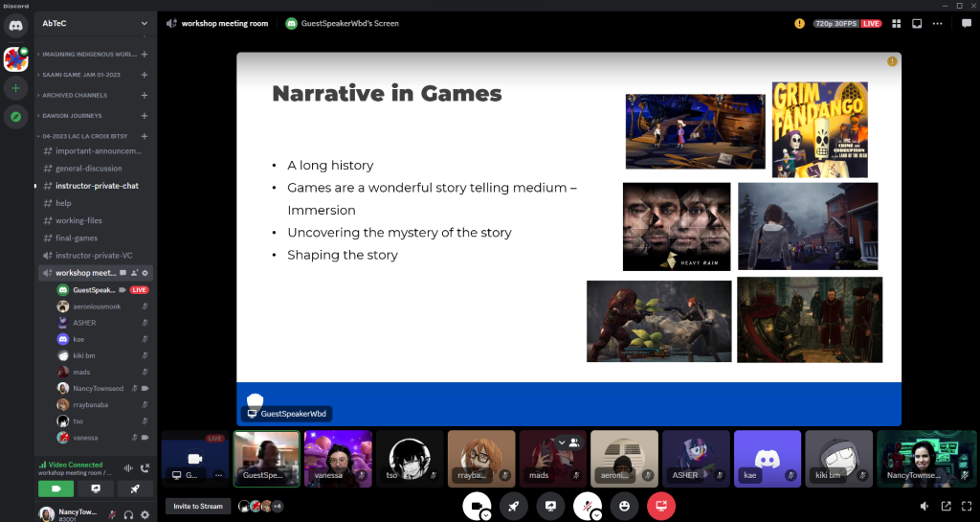The width and height of the screenshot is (980, 522).
Task: Open the grid view layout icon
Action: 897,23
